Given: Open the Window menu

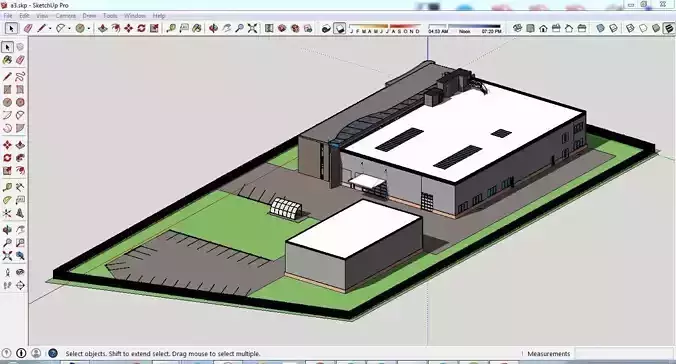Looking at the screenshot, I should pos(135,16).
